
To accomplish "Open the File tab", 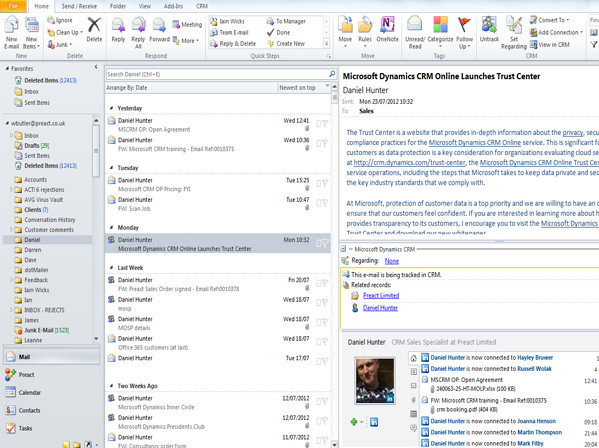I will [x=13, y=6].
